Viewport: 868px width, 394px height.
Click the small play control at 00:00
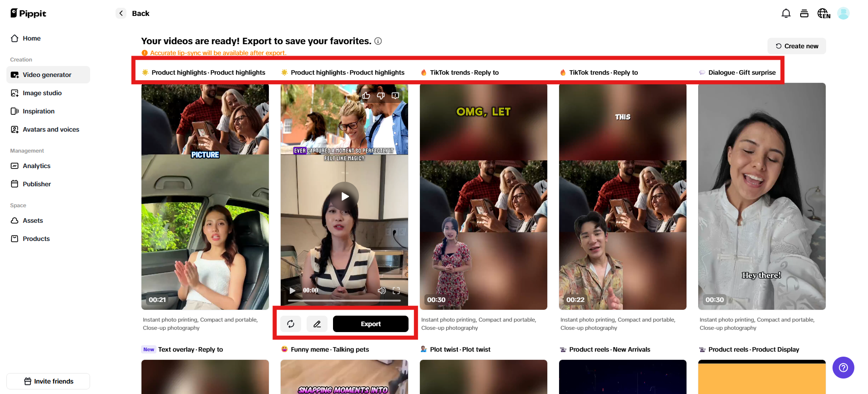click(x=293, y=291)
